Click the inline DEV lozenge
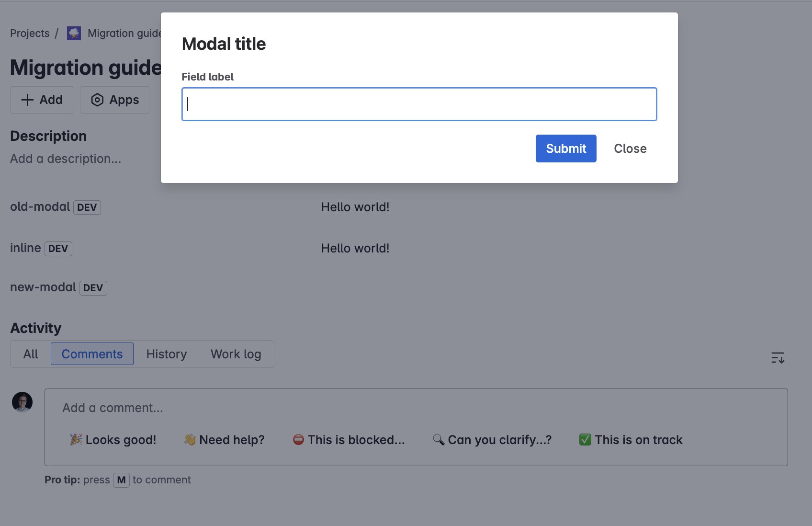This screenshot has height=526, width=812. click(58, 248)
